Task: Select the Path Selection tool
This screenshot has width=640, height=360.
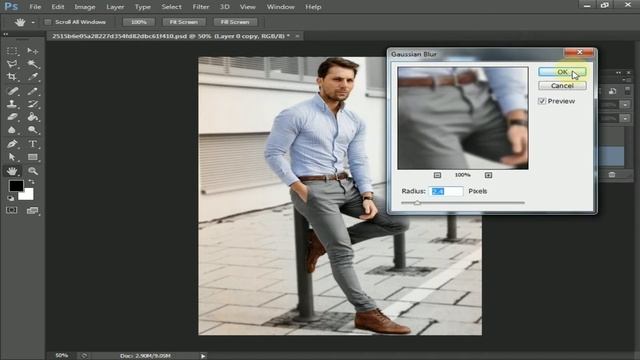Action: 12,157
